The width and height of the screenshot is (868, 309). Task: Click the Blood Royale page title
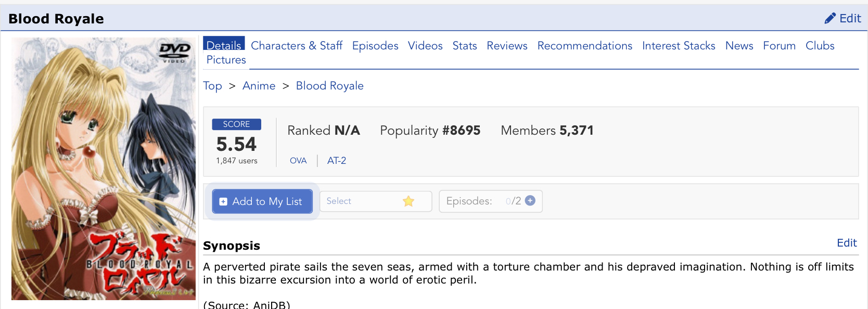pos(56,19)
